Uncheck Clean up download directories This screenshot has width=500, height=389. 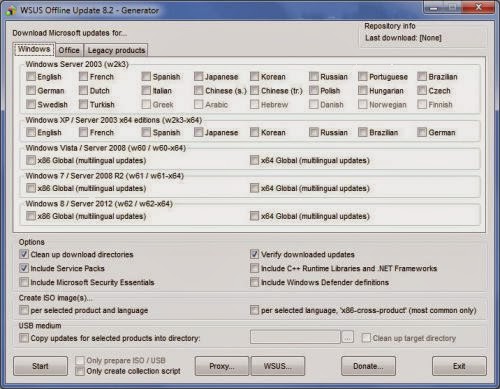click(x=24, y=255)
